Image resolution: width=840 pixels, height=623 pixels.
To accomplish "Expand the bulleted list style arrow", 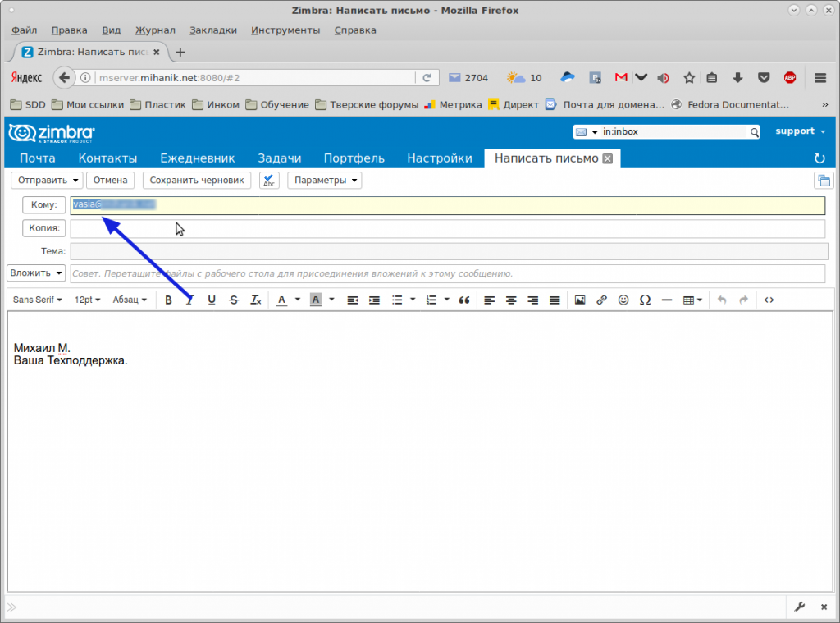I will tap(413, 300).
